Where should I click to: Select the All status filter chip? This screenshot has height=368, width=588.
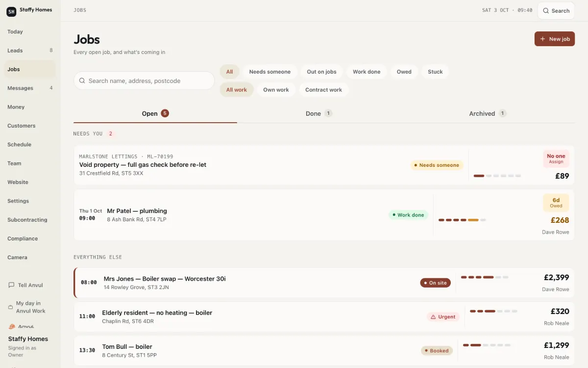229,72
